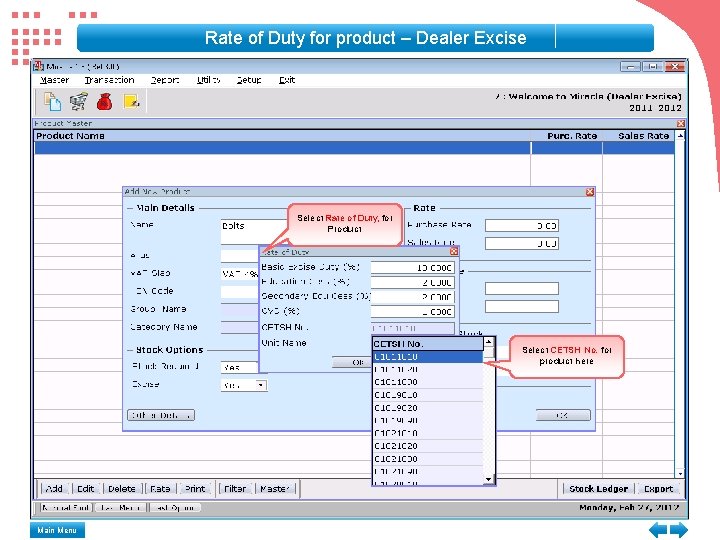Select the ninth CETSH No. entry
Image resolution: width=720 pixels, height=540 pixels.
point(428,459)
